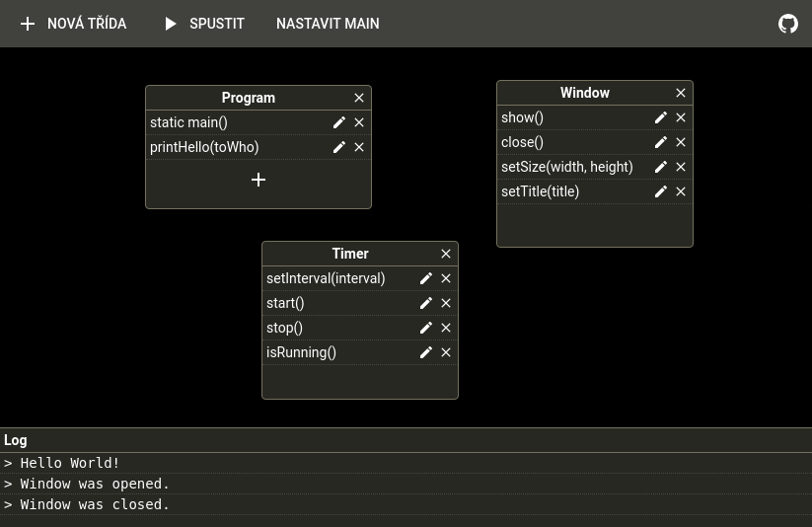Screen dimensions: 812x527
Task: Select the Timer class title header
Action: coord(350,254)
